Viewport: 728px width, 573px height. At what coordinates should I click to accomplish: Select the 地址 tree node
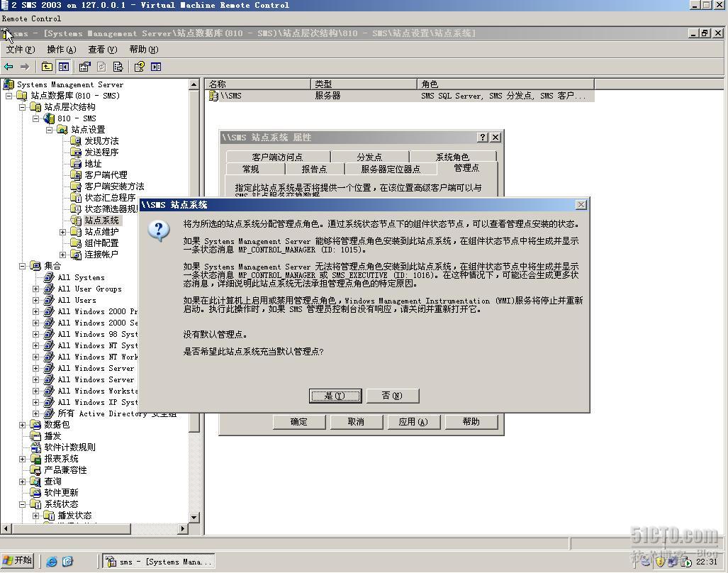(x=93, y=163)
